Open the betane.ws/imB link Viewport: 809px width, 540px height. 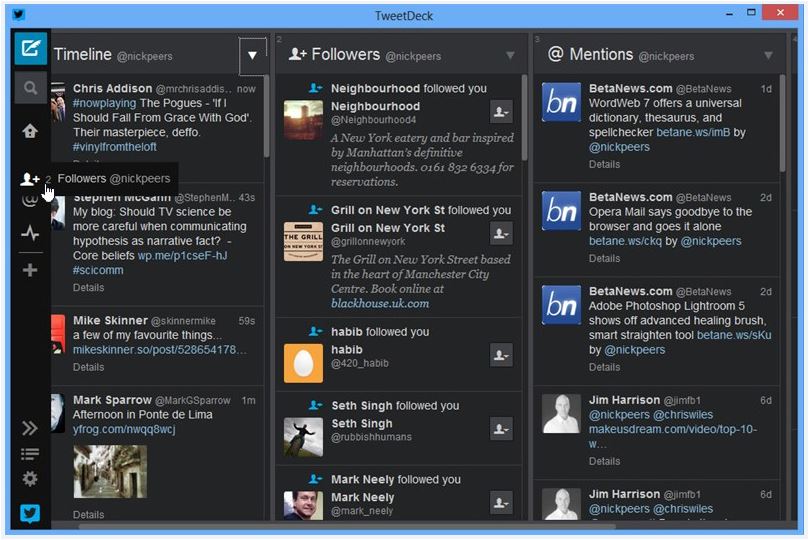coord(693,133)
